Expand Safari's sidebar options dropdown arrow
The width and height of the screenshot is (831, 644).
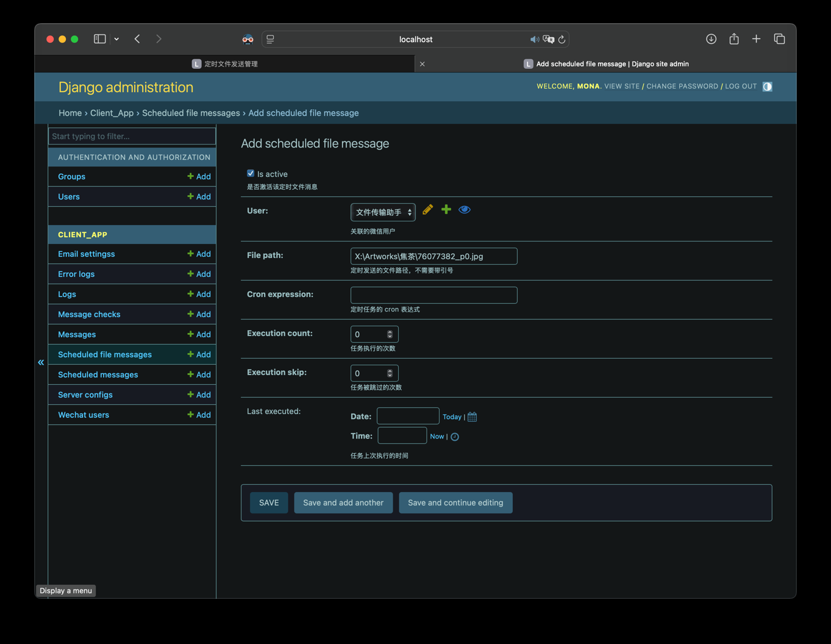(x=116, y=39)
